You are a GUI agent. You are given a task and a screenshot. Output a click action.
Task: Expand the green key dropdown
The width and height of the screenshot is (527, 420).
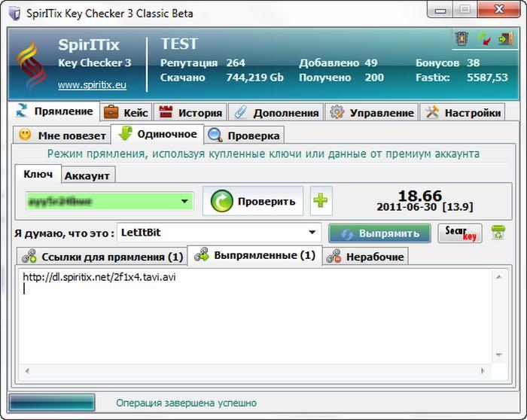click(x=184, y=201)
